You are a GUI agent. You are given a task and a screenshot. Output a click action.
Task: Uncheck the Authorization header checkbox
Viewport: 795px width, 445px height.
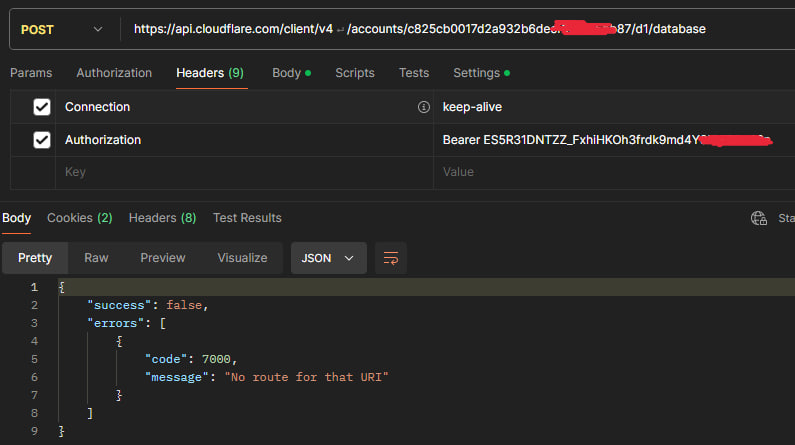point(42,140)
